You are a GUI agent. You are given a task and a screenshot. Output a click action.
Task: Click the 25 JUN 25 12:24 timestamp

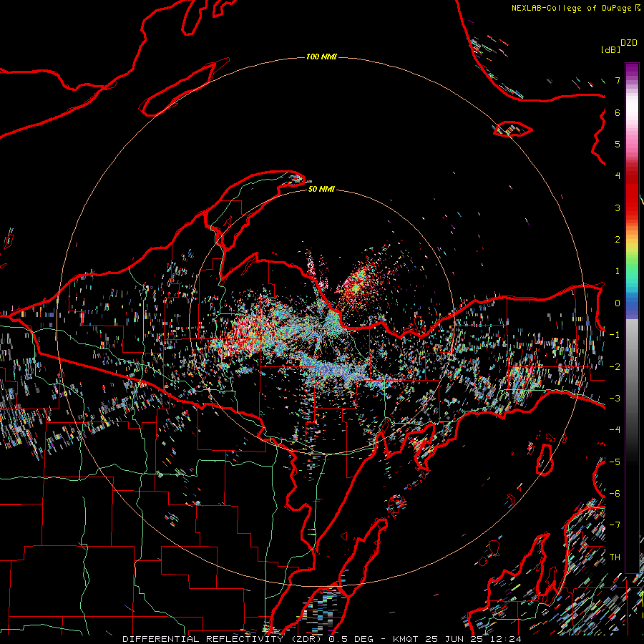click(474, 639)
